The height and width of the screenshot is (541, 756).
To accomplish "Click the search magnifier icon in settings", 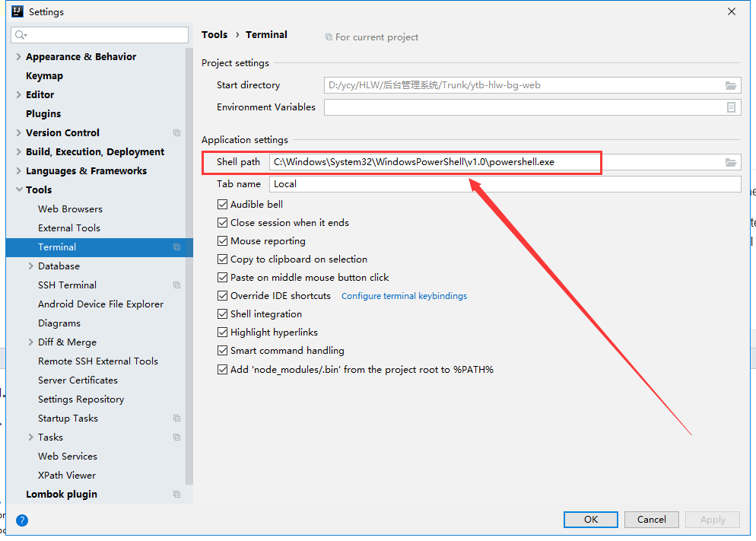I will [x=21, y=35].
